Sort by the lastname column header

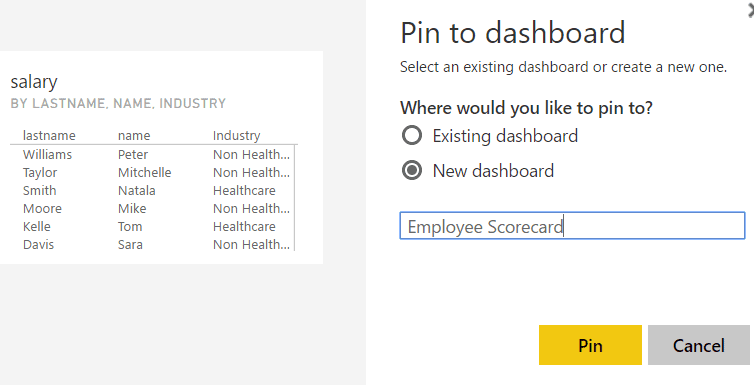(x=49, y=136)
